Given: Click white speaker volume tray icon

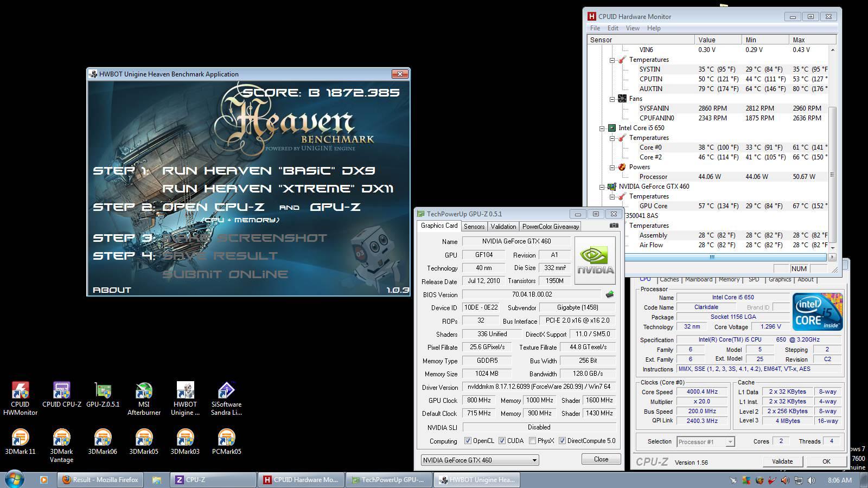Looking at the screenshot, I should pyautogui.click(x=812, y=480).
